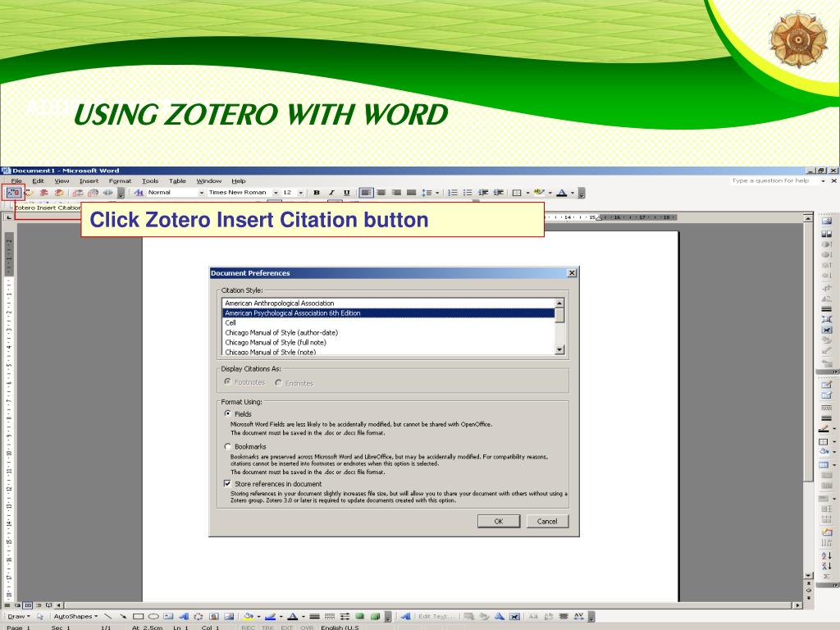Viewport: 840px width, 630px height.
Task: Open the Format menu
Action: (120, 181)
